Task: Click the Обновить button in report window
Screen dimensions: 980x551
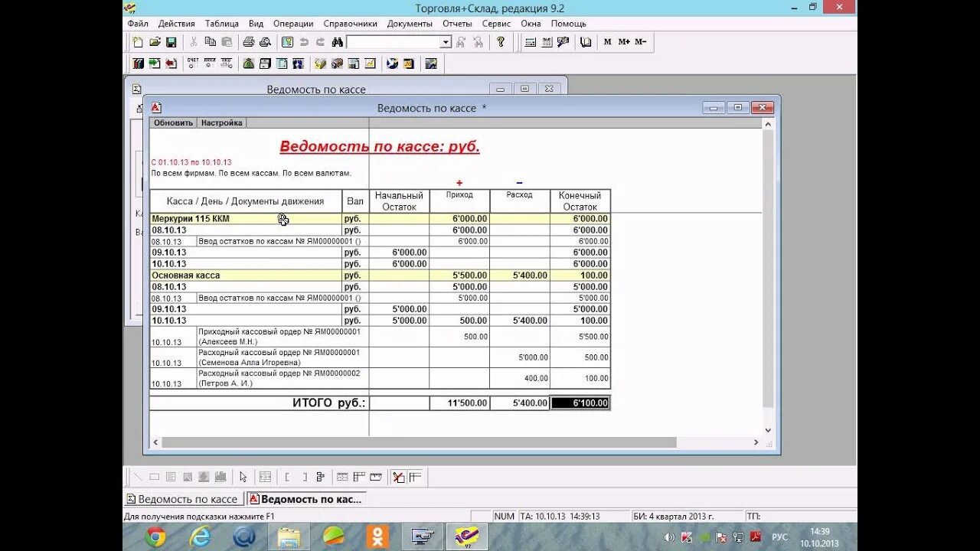Action: click(x=173, y=122)
